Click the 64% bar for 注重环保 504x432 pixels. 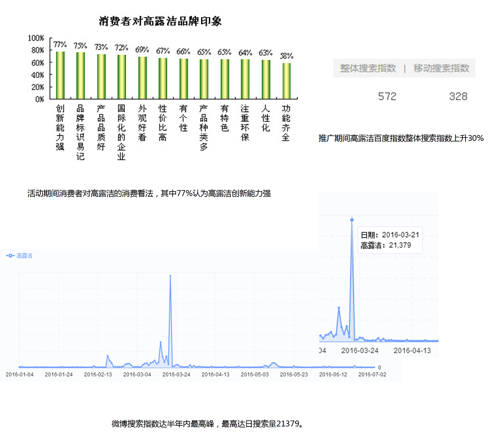pyautogui.click(x=245, y=79)
